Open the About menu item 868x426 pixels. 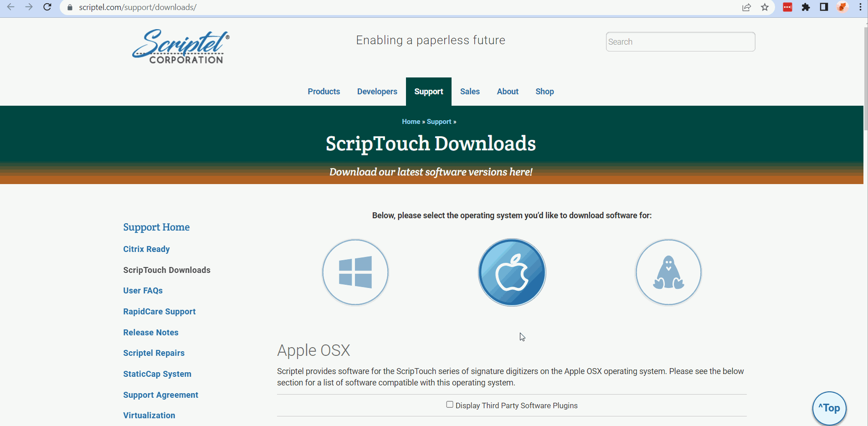point(507,91)
